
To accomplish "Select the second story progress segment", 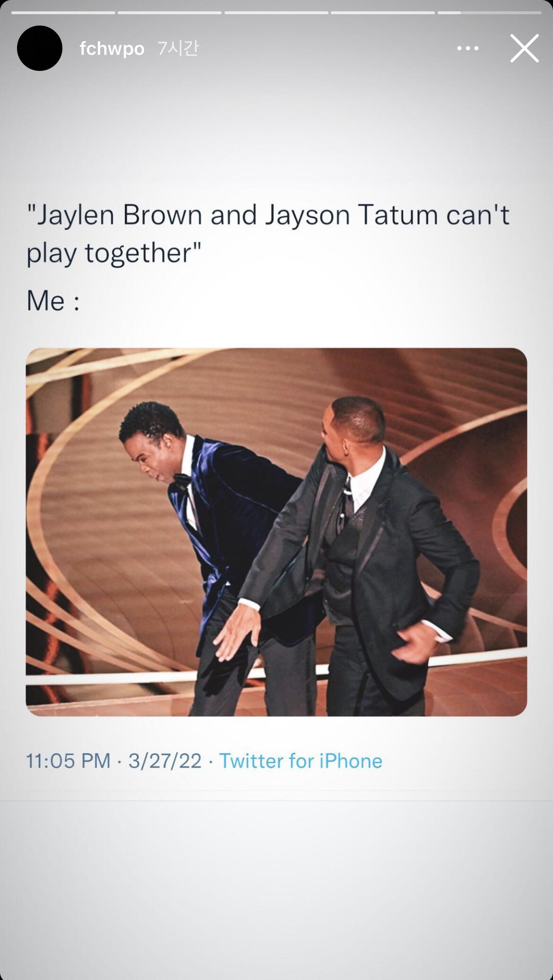I will (x=170, y=13).
